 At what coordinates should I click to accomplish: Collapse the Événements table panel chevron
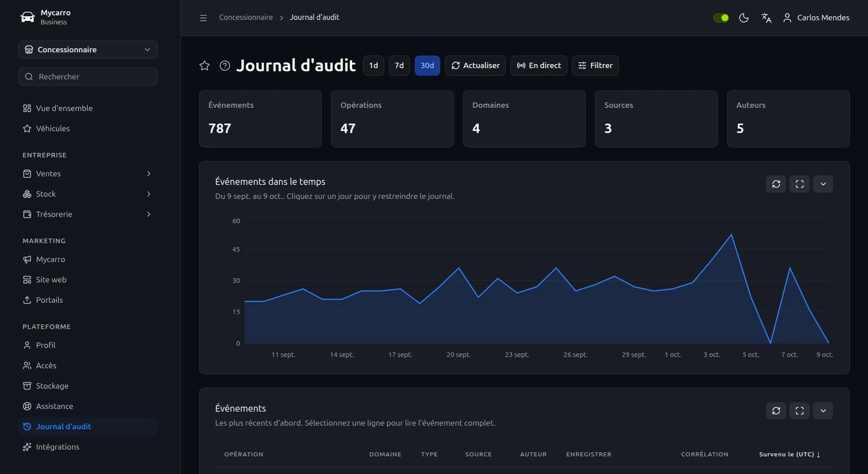[x=823, y=411]
